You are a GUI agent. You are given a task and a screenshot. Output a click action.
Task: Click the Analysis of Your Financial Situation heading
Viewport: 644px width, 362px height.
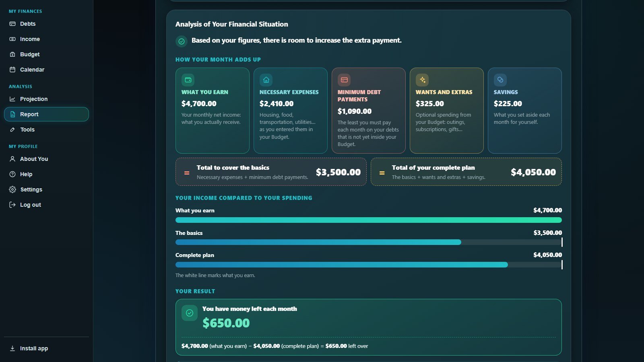point(231,24)
